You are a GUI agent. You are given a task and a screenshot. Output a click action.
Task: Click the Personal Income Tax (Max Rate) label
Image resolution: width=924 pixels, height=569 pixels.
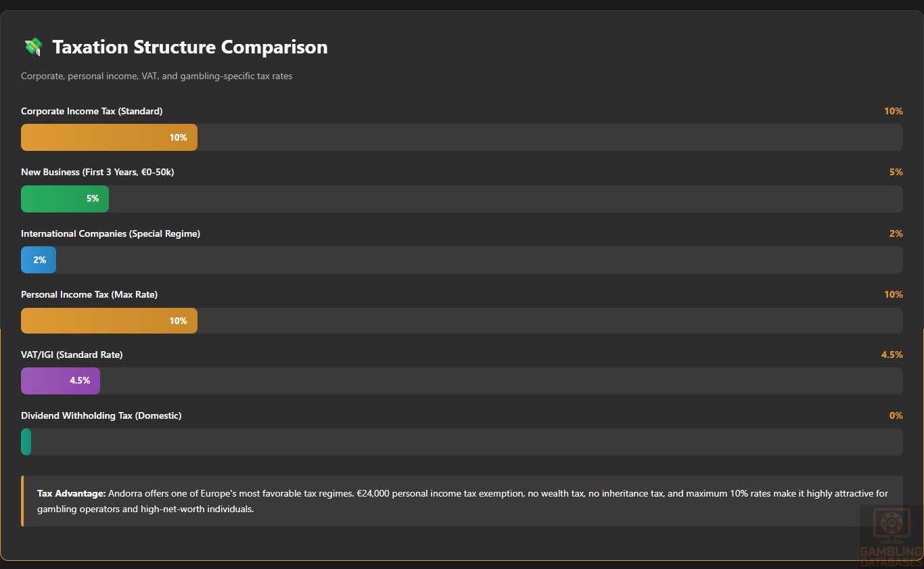(89, 294)
